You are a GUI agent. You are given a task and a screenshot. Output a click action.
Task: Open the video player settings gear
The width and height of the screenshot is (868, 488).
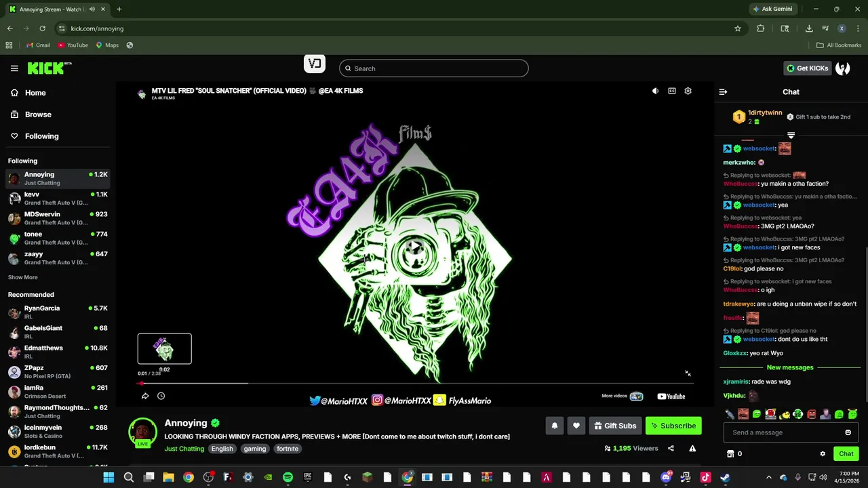[x=688, y=91]
